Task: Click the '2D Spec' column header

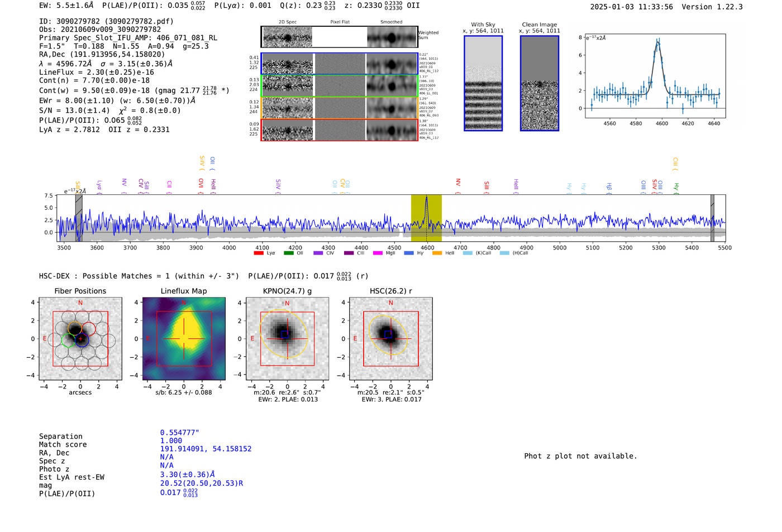Action: [x=288, y=22]
